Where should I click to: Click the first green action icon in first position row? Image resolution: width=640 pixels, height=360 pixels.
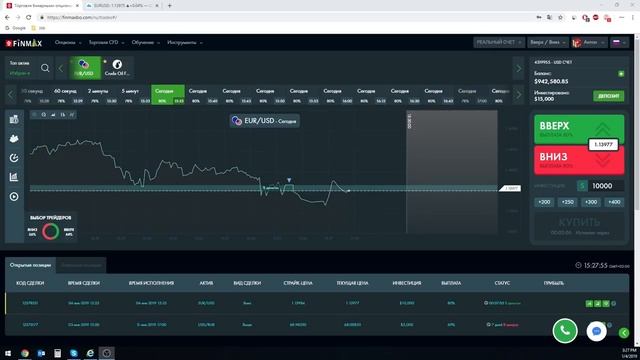coord(589,303)
